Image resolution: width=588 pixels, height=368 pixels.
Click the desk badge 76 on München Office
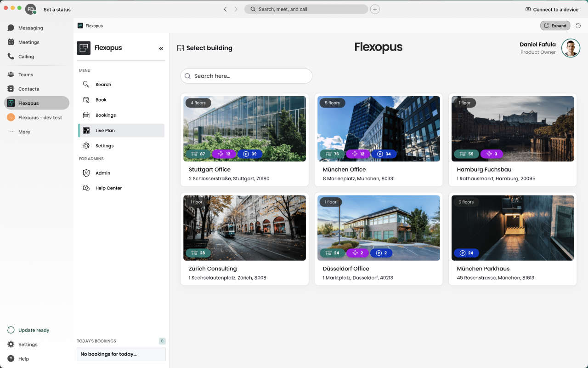332,154
